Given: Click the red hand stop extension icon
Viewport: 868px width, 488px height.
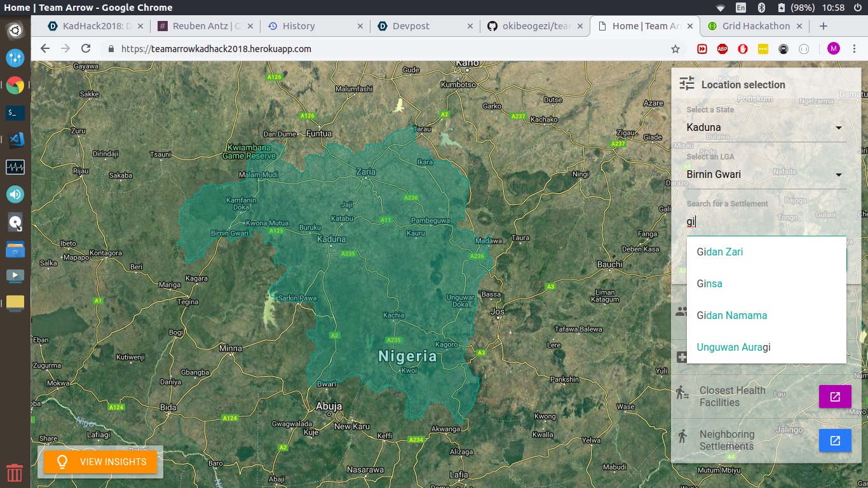Looking at the screenshot, I should click(x=743, y=49).
